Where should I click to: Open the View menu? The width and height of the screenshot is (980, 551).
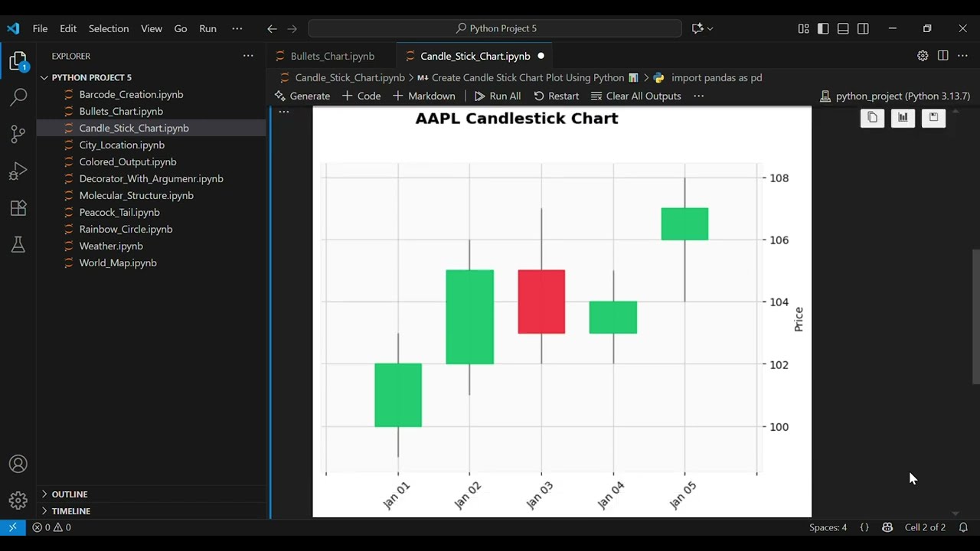152,28
